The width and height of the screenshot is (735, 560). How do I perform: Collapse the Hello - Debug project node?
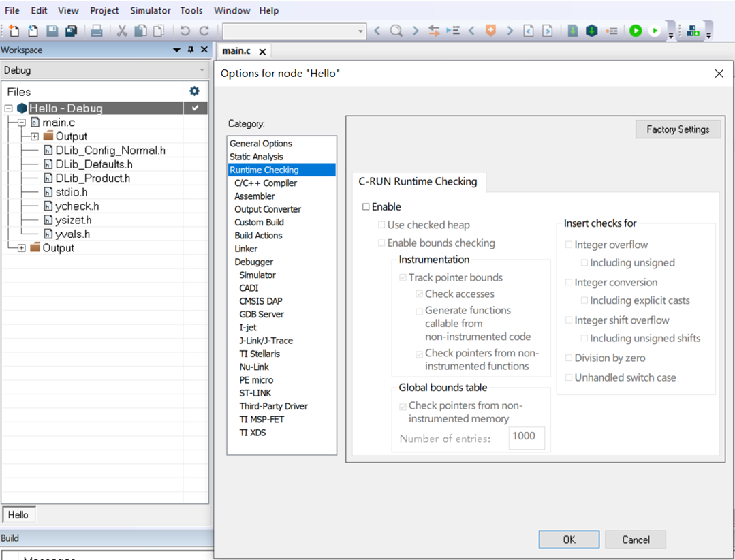[x=8, y=108]
